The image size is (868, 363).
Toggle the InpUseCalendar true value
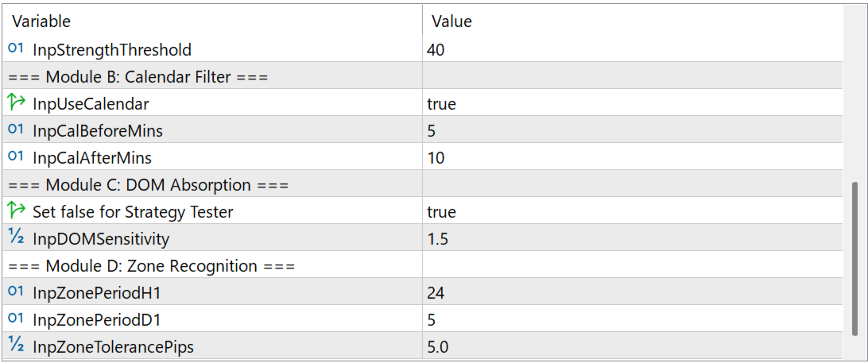pos(442,103)
